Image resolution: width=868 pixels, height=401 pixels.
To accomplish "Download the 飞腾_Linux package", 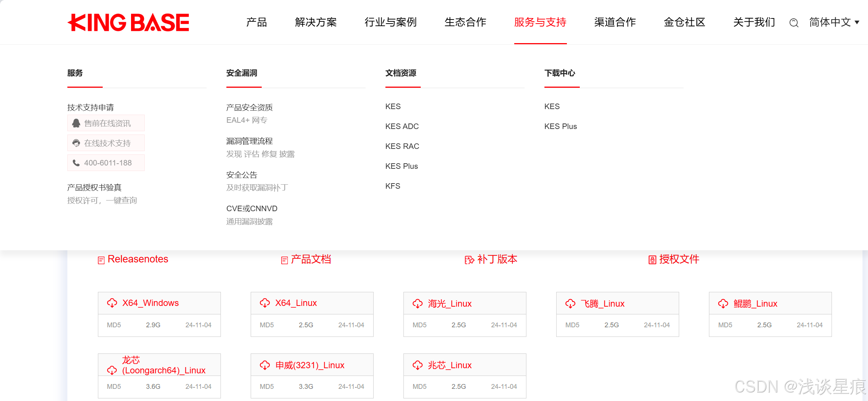I will [603, 304].
